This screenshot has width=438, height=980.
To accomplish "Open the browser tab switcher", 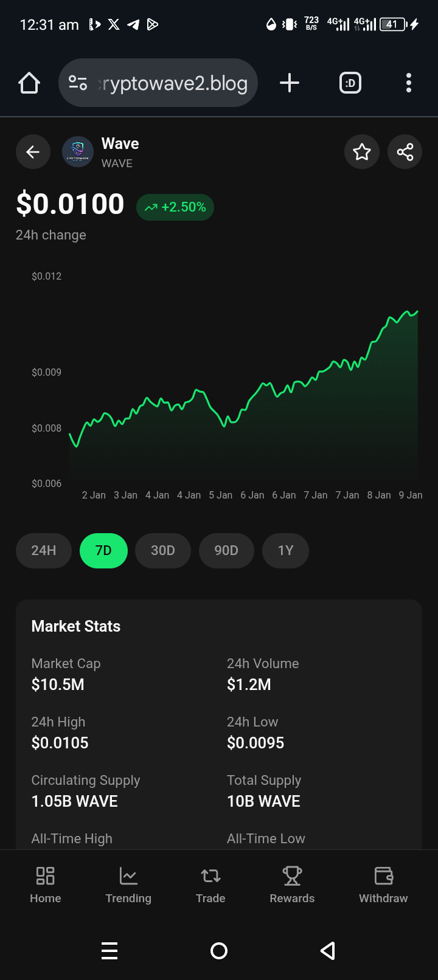I will [350, 83].
